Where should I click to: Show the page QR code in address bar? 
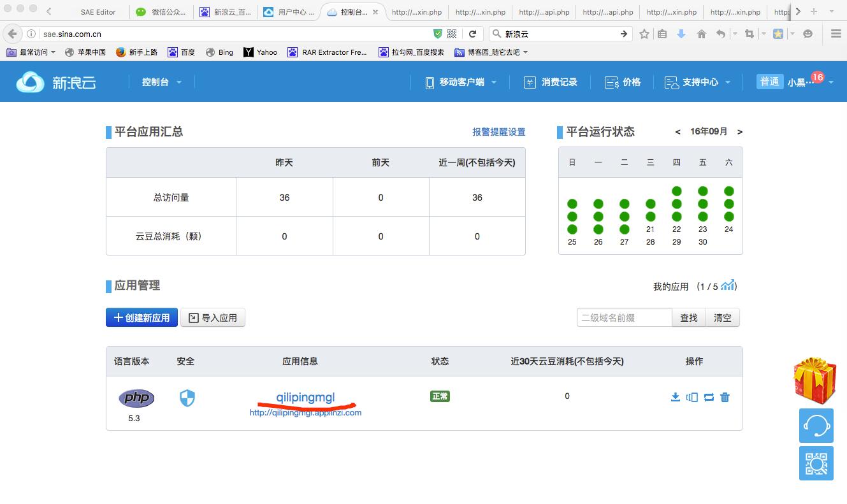452,34
